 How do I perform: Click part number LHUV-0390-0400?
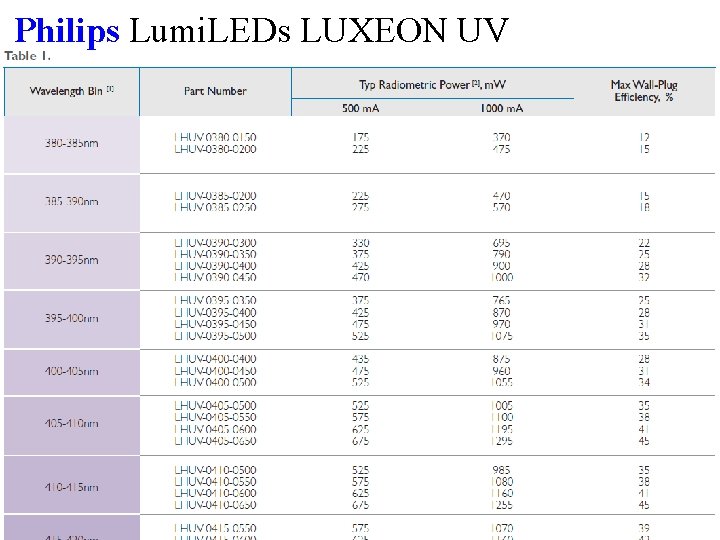tap(215, 266)
